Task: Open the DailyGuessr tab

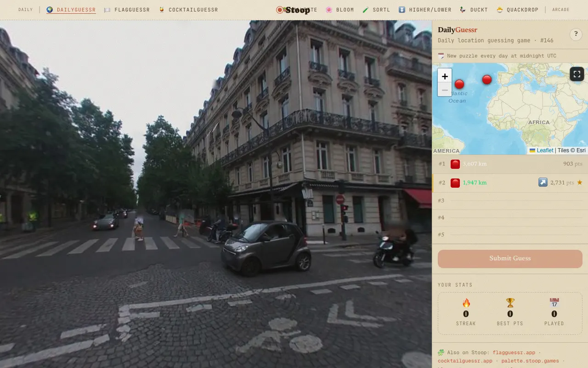Action: [x=71, y=10]
